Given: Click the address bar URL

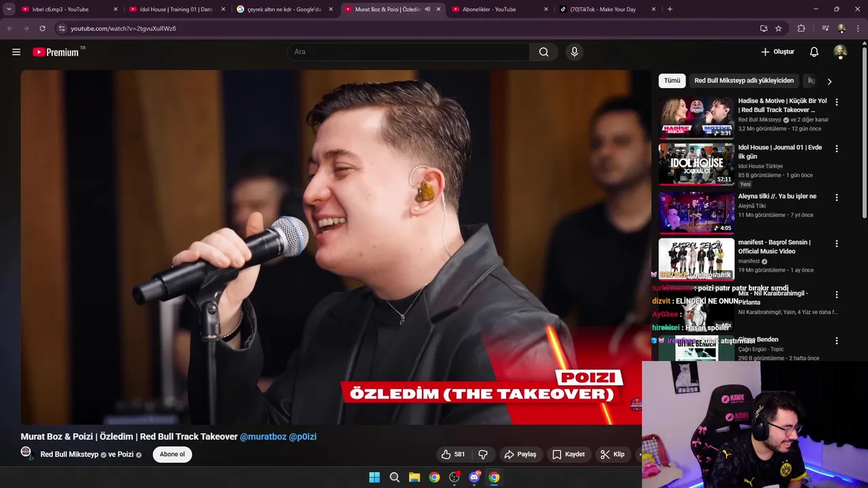Looking at the screenshot, I should coord(123,28).
